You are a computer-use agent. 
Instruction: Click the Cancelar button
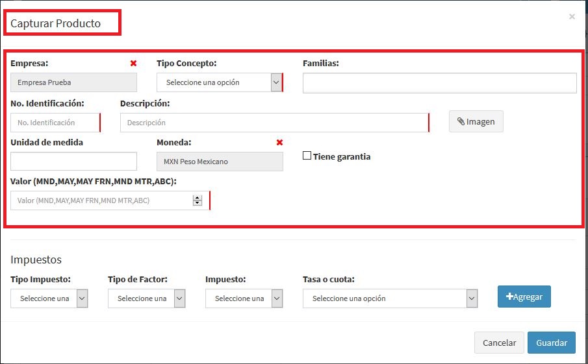tap(499, 343)
